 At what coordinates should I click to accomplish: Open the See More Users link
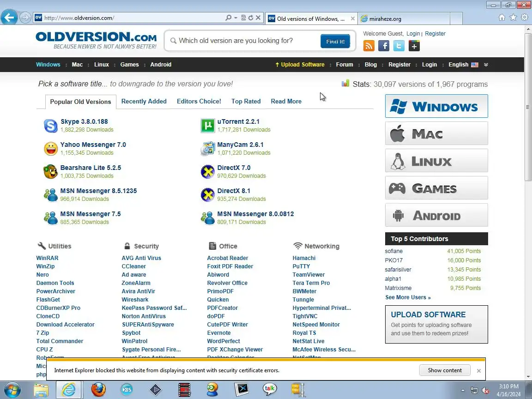coord(408,297)
